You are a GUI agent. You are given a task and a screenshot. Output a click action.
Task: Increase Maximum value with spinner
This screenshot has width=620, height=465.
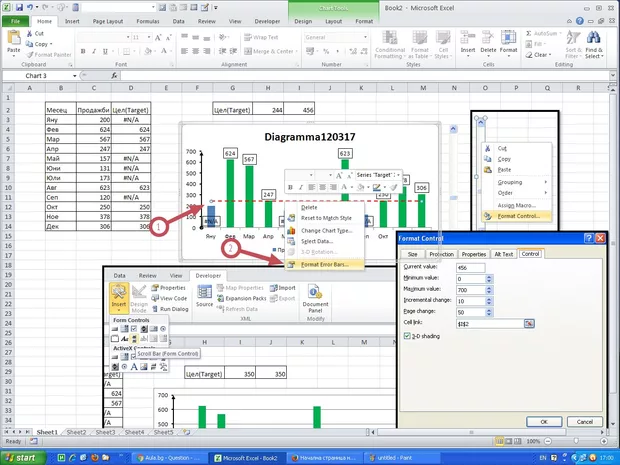(x=489, y=288)
